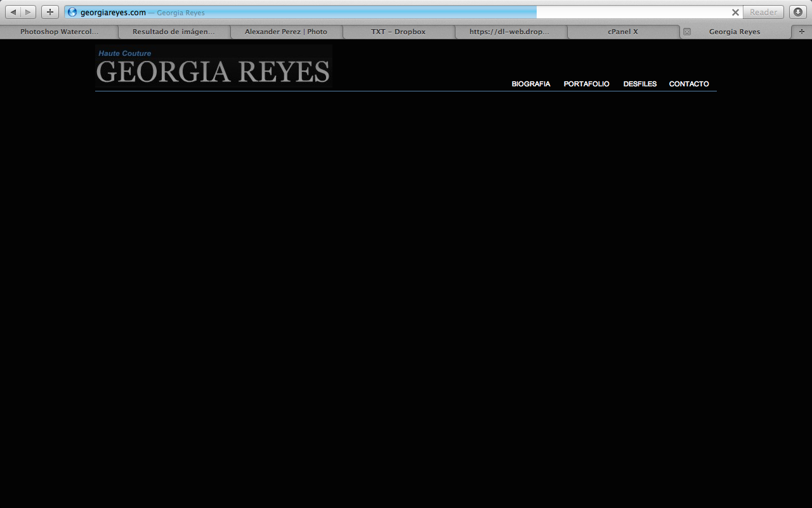Screen dimensions: 812x508
Task: Open the BIOGRAFIA page link
Action: click(x=530, y=84)
